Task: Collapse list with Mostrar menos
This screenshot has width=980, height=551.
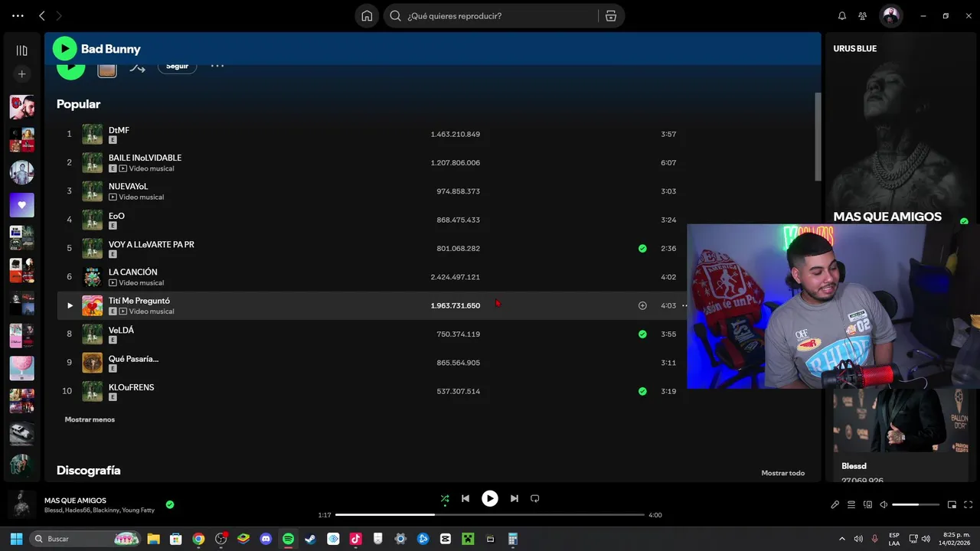Action: pos(90,419)
